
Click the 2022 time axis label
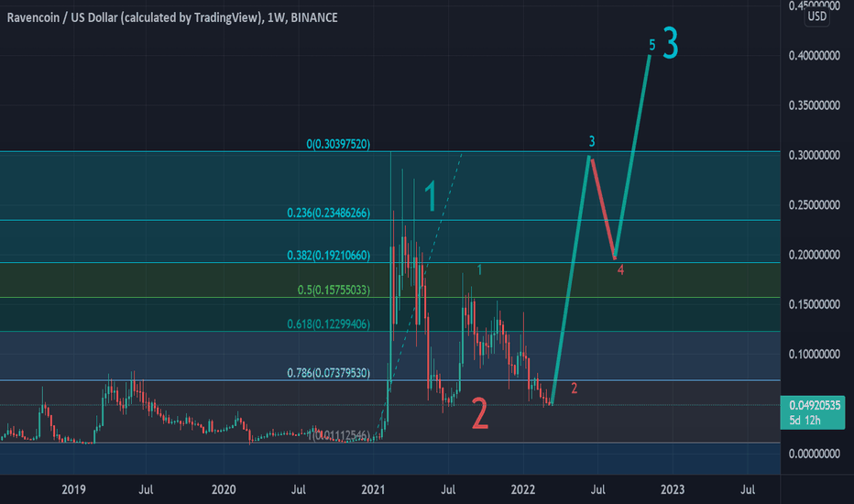coord(523,489)
